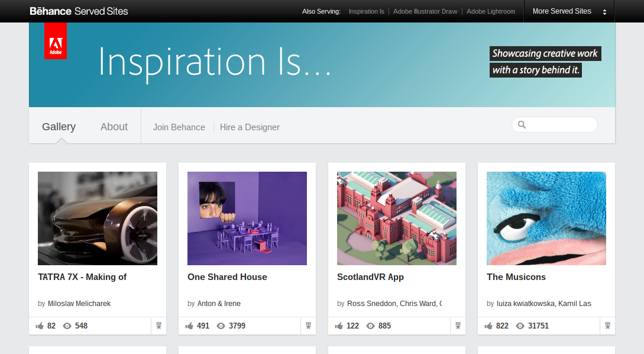644x354 pixels.
Task: Open Adobe Lightroom served site
Action: pos(491,11)
